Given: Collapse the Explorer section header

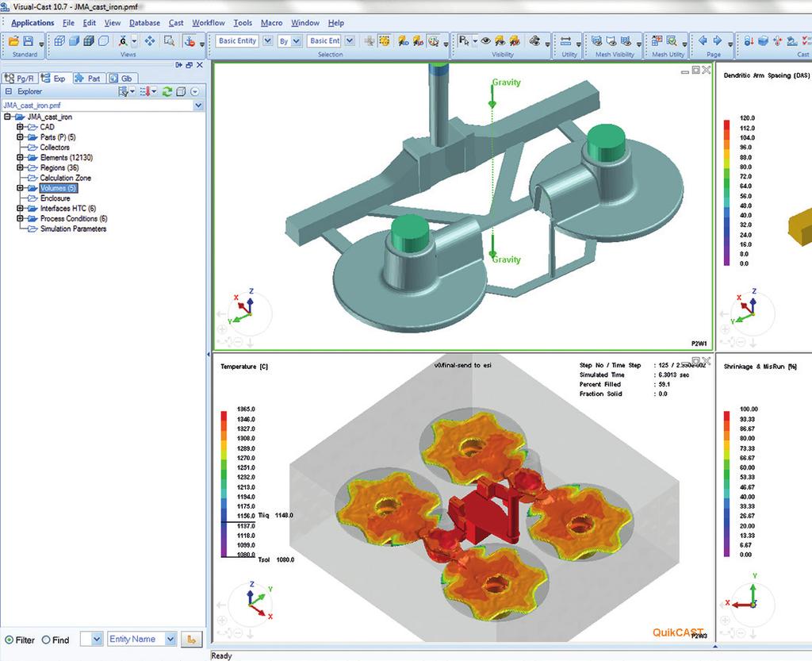Looking at the screenshot, I should click(x=8, y=92).
